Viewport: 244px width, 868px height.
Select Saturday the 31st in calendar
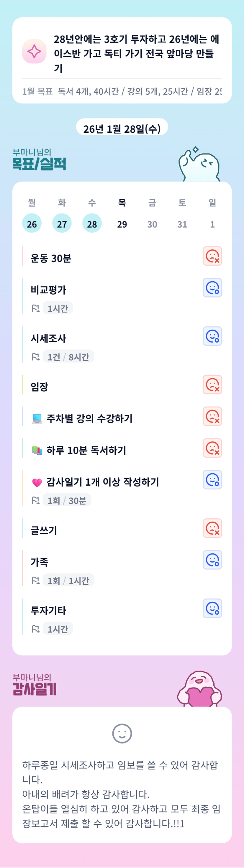[182, 224]
